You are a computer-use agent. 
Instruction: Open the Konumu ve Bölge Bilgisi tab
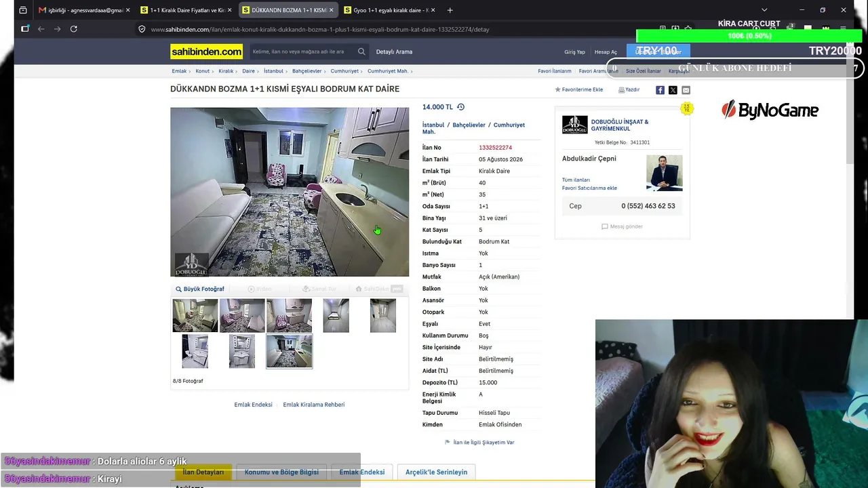(x=281, y=472)
